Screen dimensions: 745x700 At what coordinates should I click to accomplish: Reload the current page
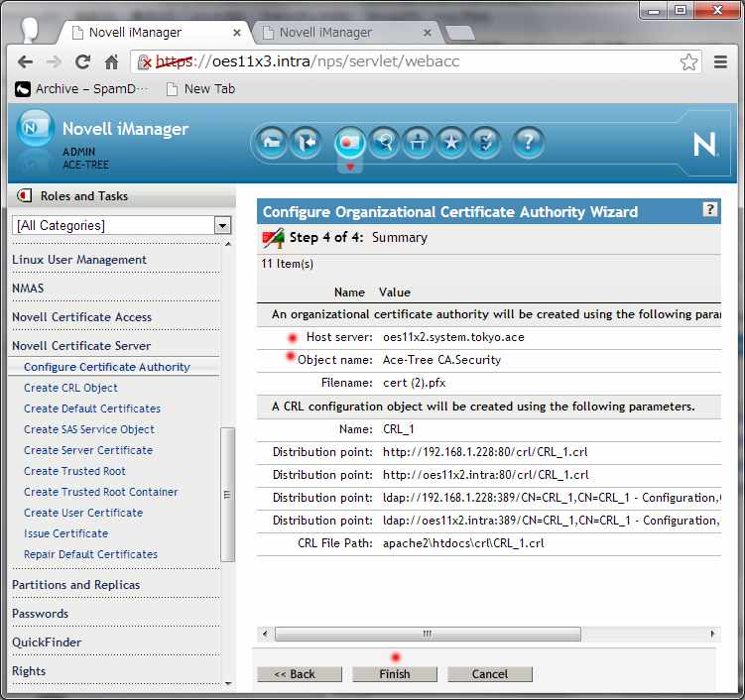(x=82, y=61)
